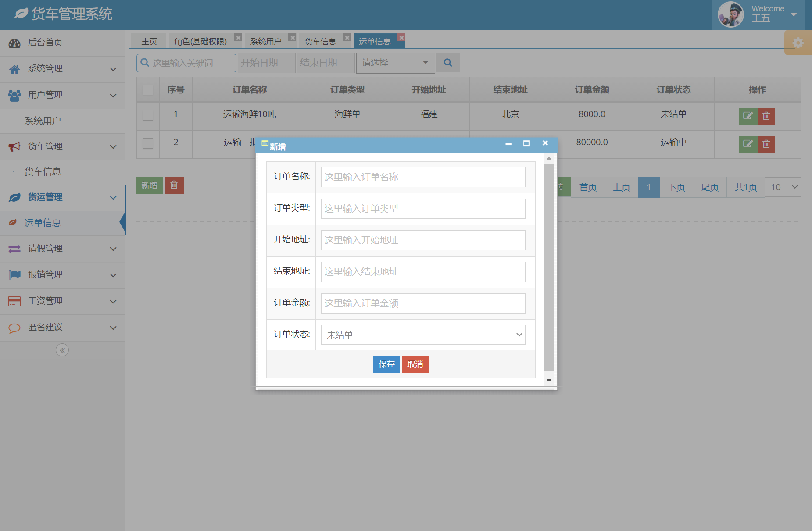Click the 订单名称 input field
812x531 pixels.
tap(422, 177)
